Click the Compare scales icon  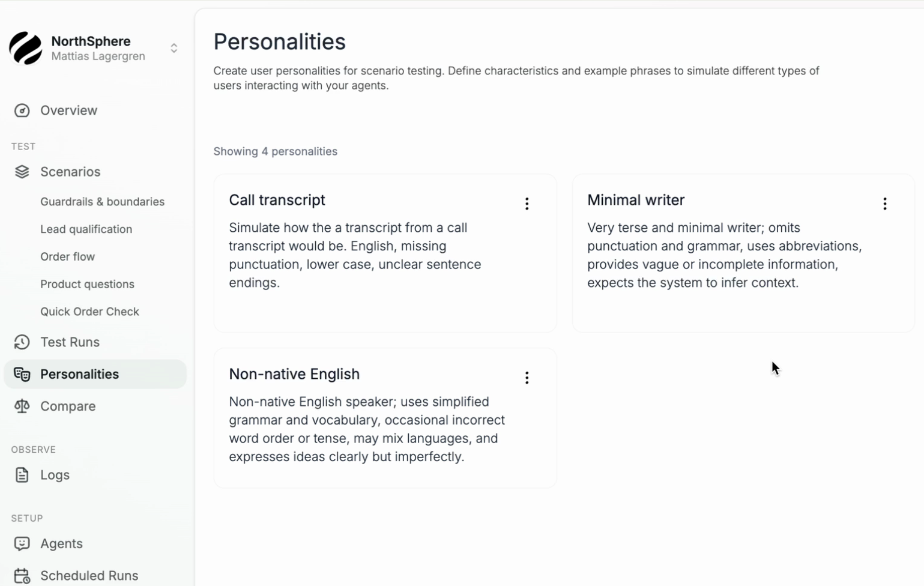(x=22, y=406)
